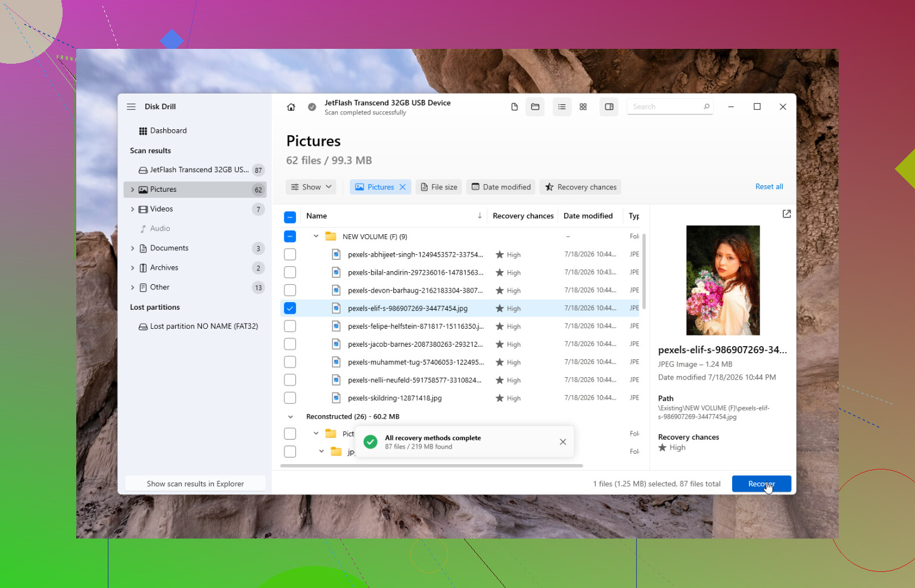This screenshot has width=915, height=588.
Task: Switch to folder view icon
Action: 535,107
